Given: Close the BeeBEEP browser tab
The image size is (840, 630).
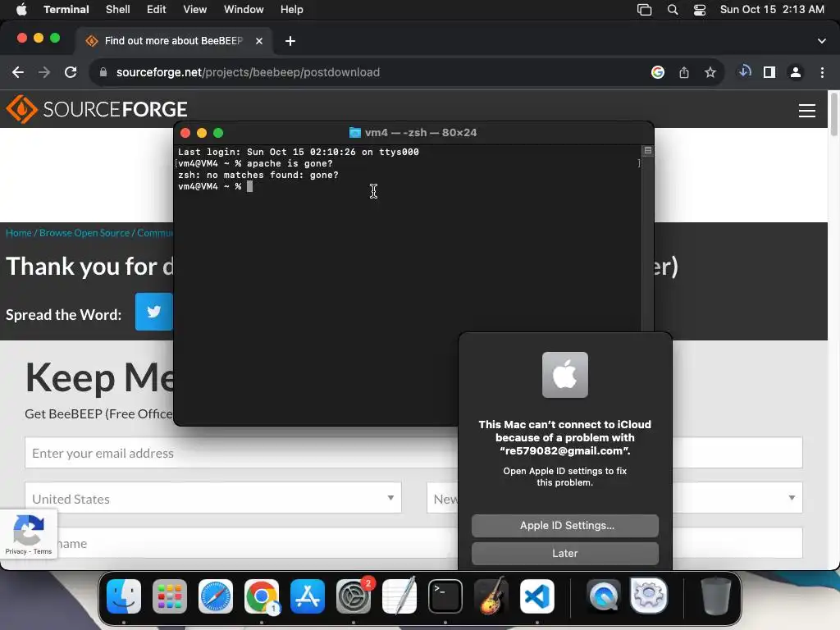Looking at the screenshot, I should pos(258,41).
